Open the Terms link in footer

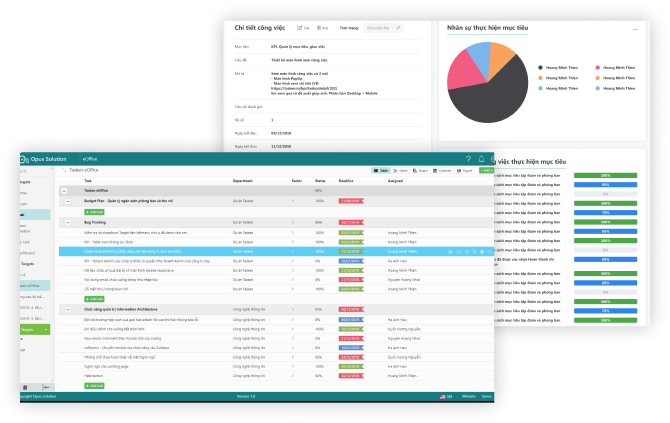486,397
